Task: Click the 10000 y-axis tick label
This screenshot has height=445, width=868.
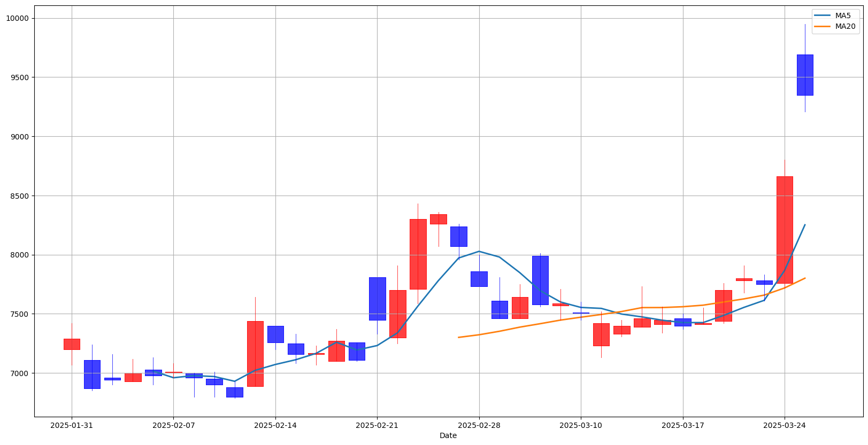Action: [18, 18]
